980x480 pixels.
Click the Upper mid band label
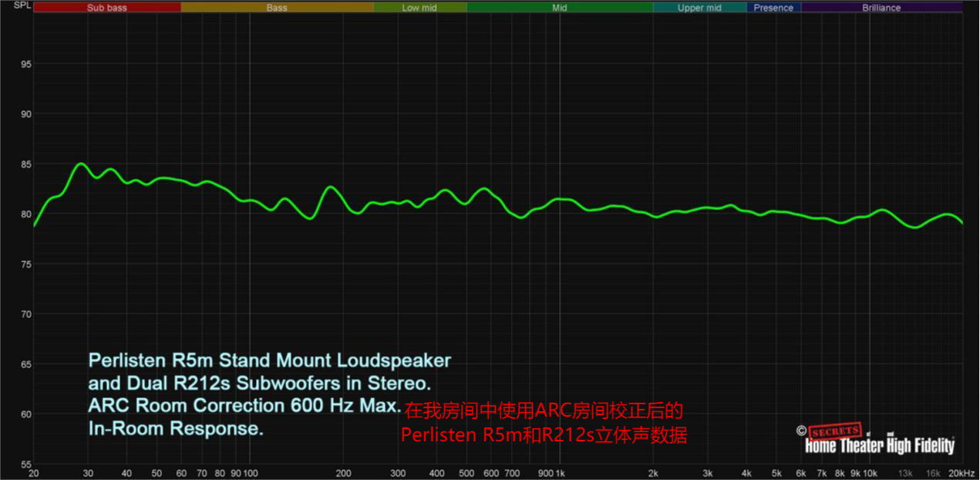(699, 8)
